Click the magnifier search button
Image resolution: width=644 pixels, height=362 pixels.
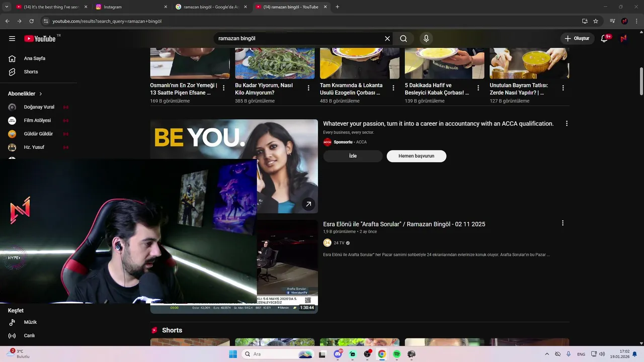click(404, 39)
